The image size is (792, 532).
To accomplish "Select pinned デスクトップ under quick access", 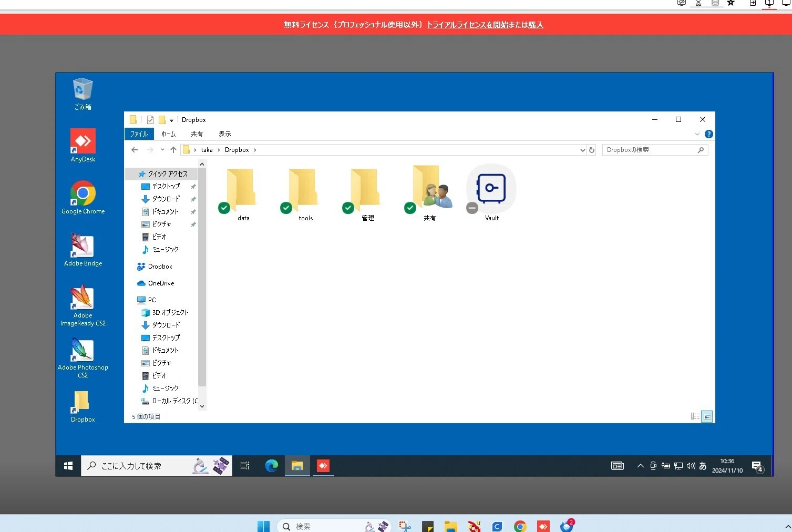I will [x=165, y=186].
